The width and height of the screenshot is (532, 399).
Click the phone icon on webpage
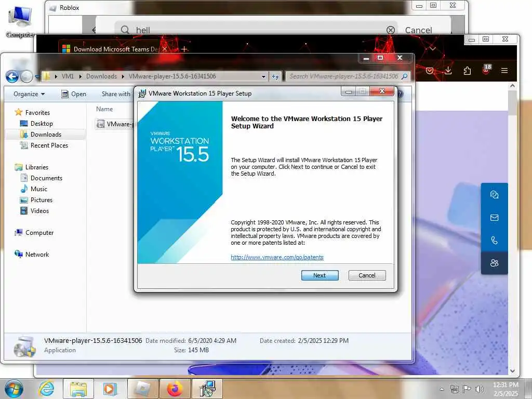point(495,240)
